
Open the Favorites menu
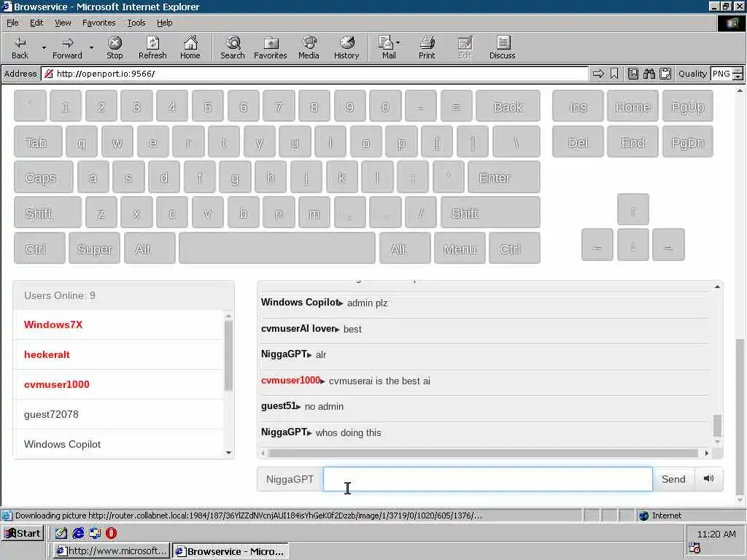(98, 23)
